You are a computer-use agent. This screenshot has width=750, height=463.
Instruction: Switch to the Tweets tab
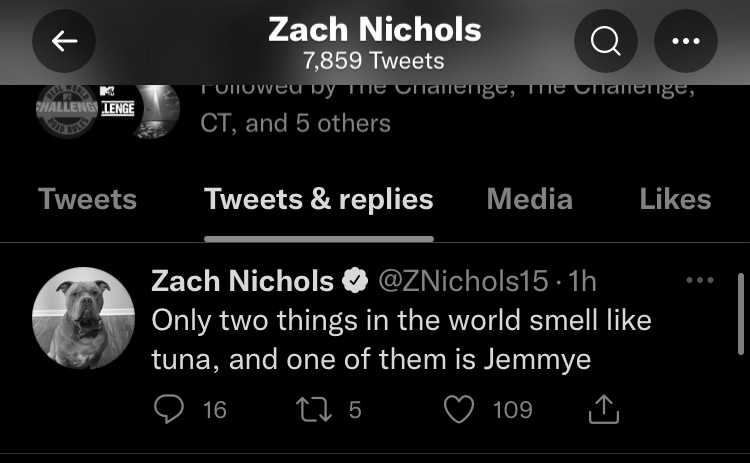[88, 199]
